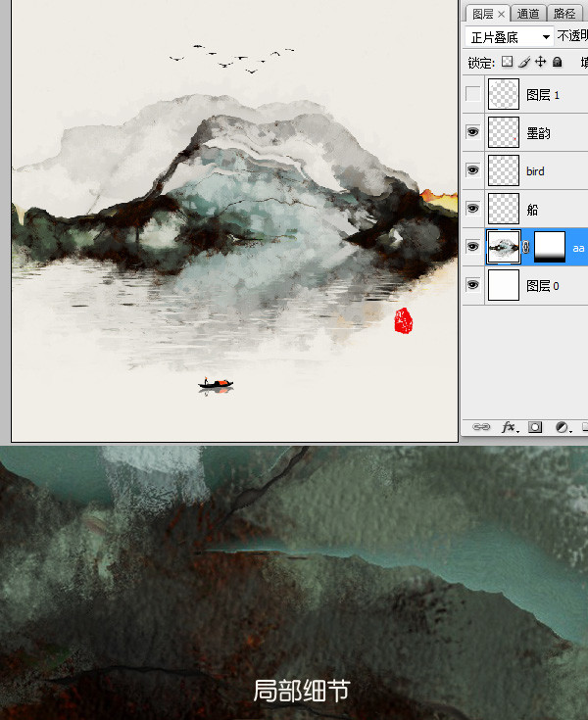The image size is (588, 720).
Task: Click the 墨韵 layer name
Action: (538, 133)
